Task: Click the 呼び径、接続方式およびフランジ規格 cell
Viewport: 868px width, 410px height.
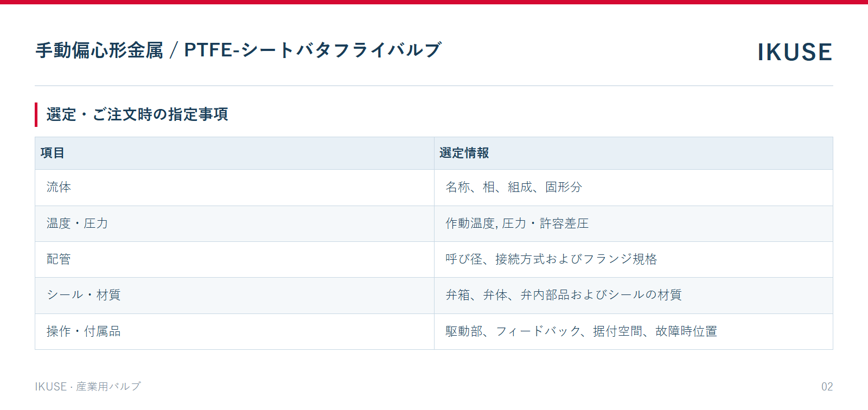Action: [634, 259]
